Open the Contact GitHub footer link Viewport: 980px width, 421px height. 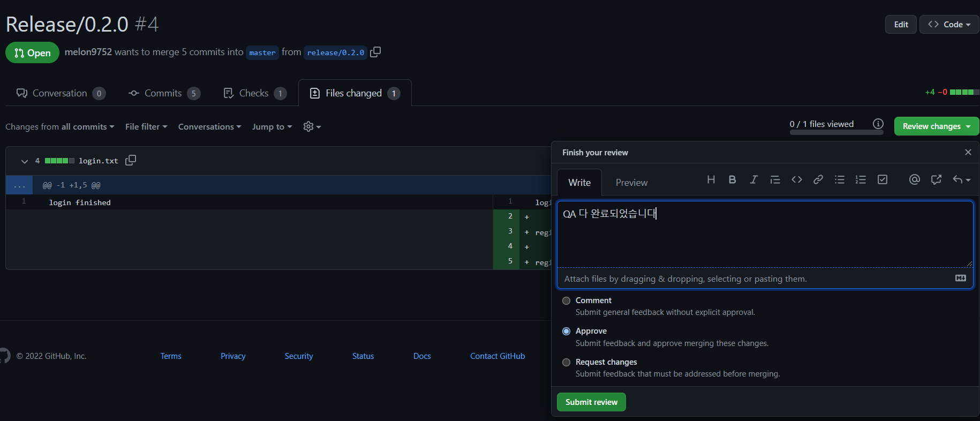[497, 356]
